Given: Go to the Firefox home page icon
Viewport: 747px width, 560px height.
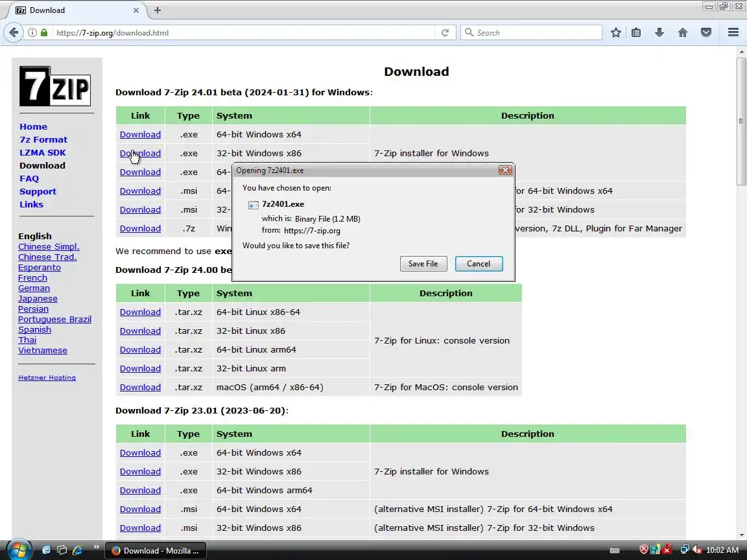Looking at the screenshot, I should coord(683,32).
